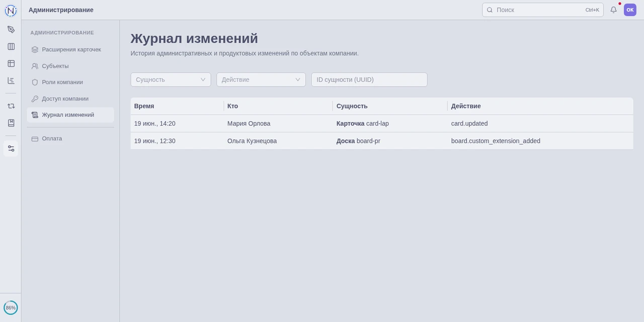Open Расширения карточек section
This screenshot has width=644, height=322.
[70, 49]
